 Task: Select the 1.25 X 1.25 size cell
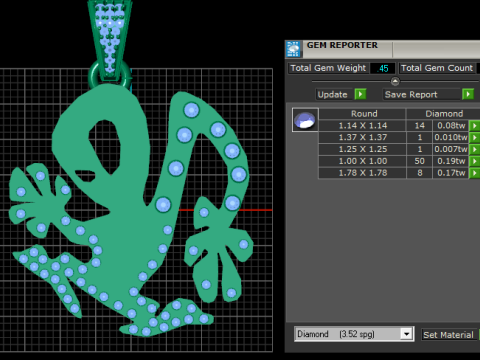coord(363,149)
